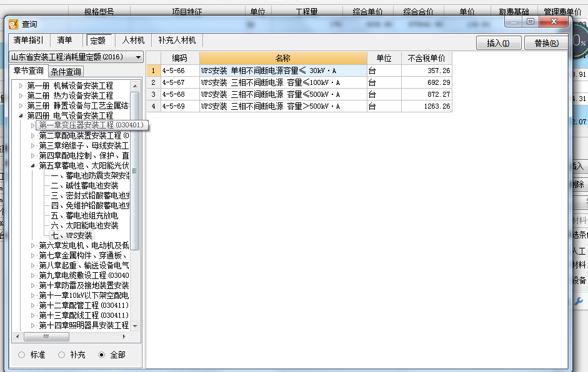Viewport: 588px width, 372px height.
Task: Open the 条件查询 tab
Action: (66, 72)
